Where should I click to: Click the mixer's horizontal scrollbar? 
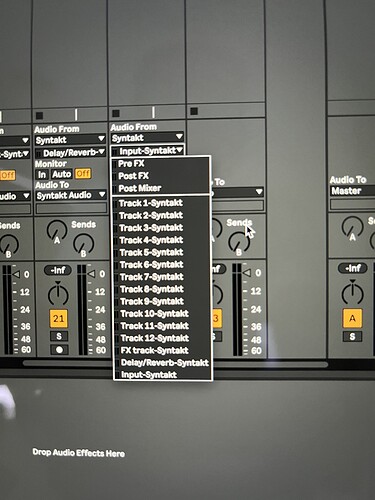point(175,364)
